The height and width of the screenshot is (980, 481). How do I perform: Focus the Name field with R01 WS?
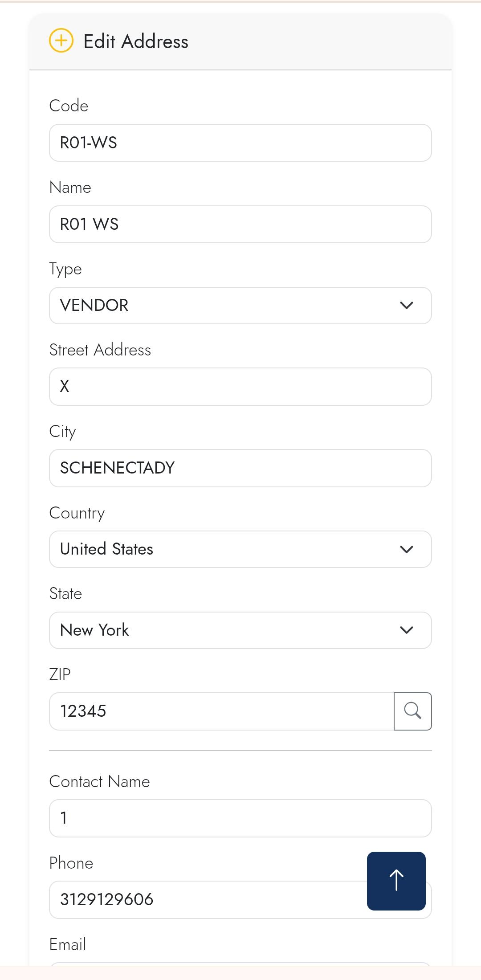pyautogui.click(x=240, y=224)
